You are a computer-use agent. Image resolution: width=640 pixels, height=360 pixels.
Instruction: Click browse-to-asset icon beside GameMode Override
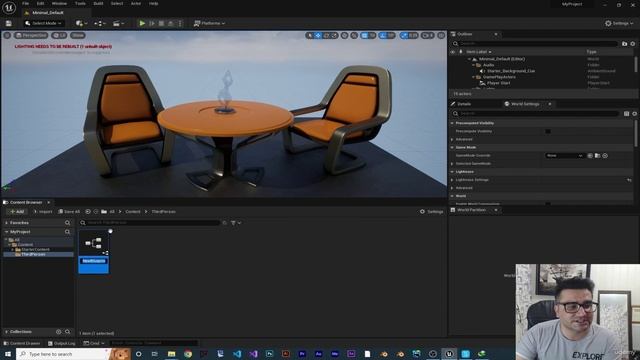[x=598, y=156]
